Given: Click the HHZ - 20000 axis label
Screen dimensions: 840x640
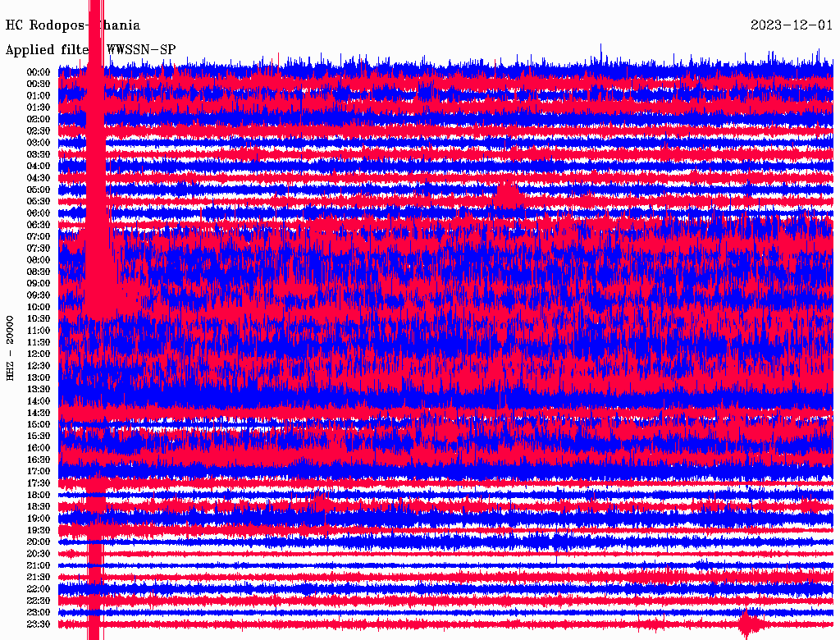Looking at the screenshot, I should 11,347.
